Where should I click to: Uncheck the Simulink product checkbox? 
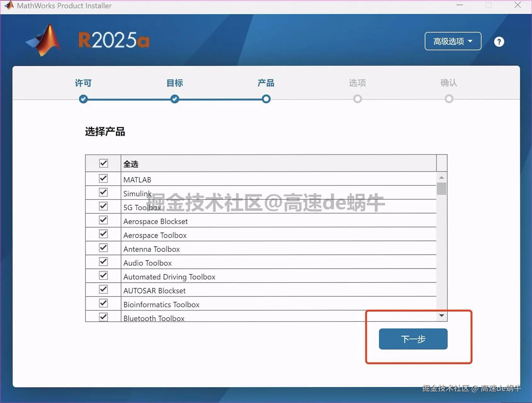pos(103,192)
